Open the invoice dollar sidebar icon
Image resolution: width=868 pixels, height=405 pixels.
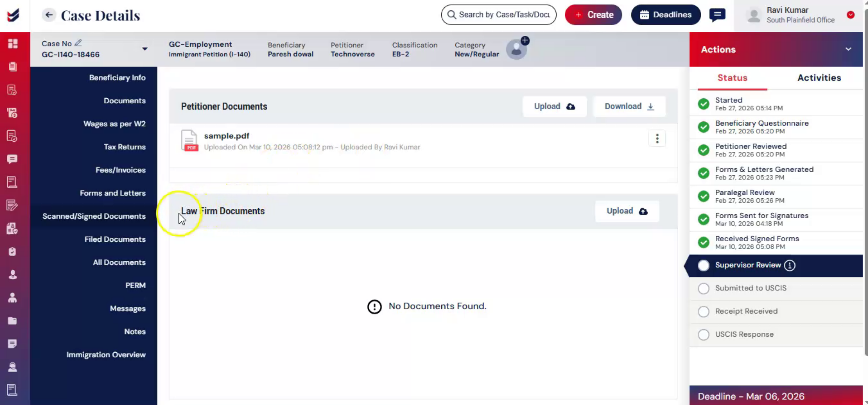(x=13, y=113)
